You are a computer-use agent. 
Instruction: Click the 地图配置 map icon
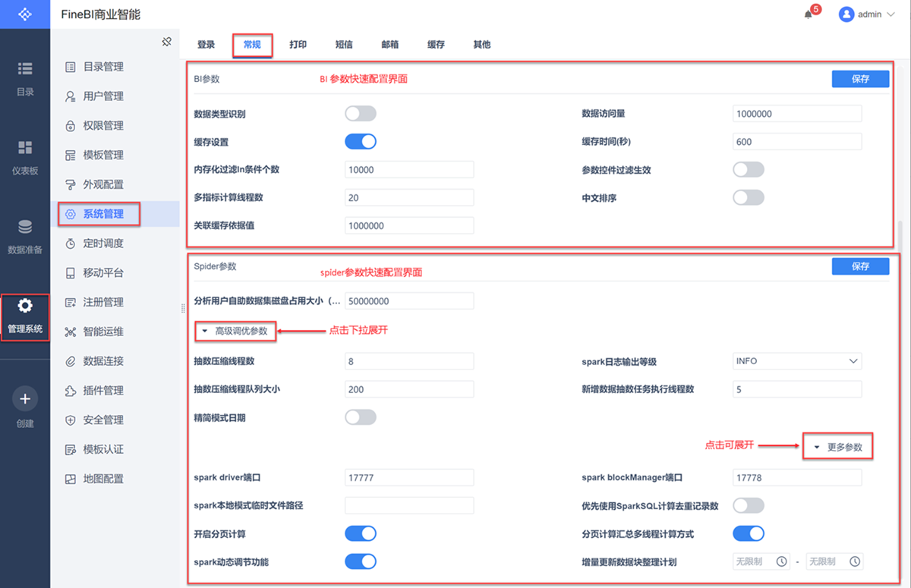pyautogui.click(x=71, y=479)
